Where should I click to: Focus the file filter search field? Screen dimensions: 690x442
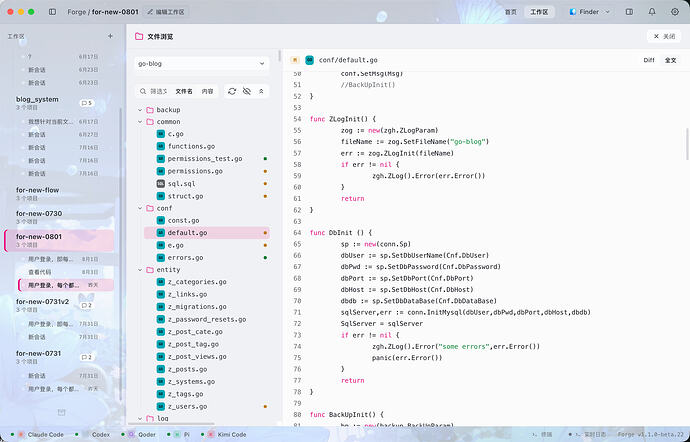[154, 91]
